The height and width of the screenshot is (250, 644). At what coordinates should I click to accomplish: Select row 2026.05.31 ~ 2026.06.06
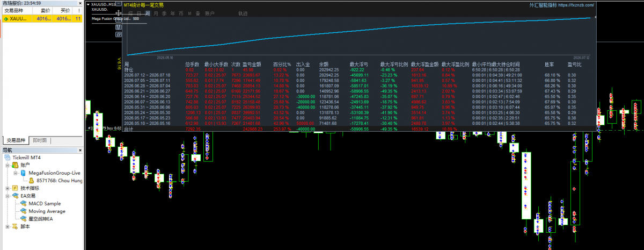[x=360, y=107]
